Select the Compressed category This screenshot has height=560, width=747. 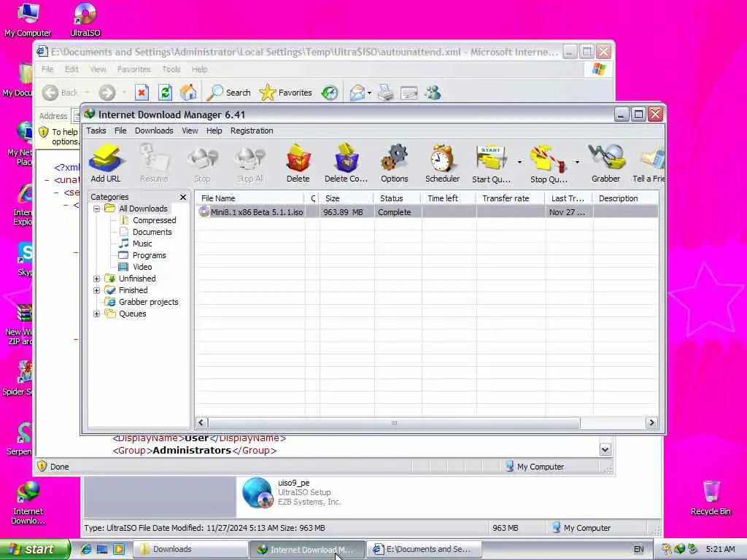pyautogui.click(x=154, y=220)
